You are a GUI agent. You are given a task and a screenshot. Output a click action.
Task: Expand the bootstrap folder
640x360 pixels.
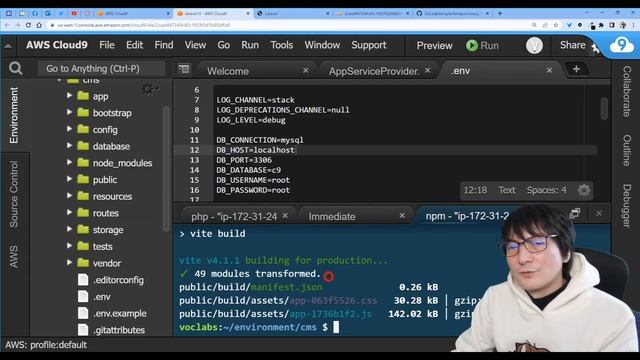tap(69, 112)
